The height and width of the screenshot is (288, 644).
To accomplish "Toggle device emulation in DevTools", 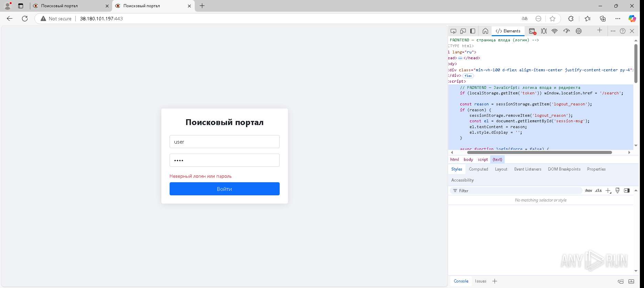I will pos(463,31).
